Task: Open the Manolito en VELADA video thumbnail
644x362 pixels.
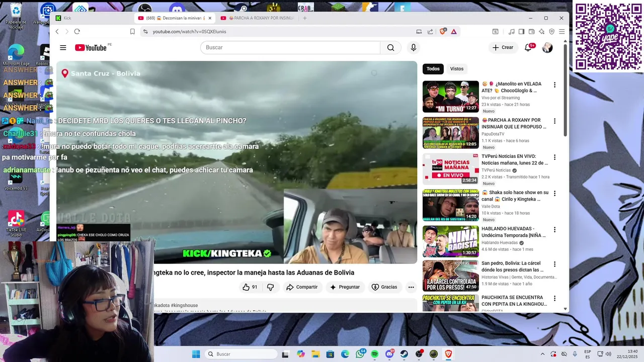Action: 451,97
